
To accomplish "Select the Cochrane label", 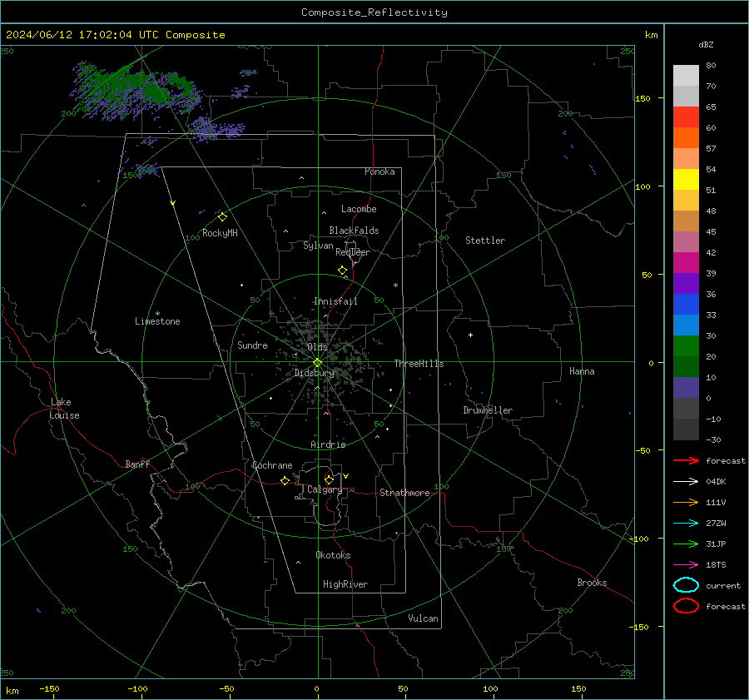I will pos(272,465).
